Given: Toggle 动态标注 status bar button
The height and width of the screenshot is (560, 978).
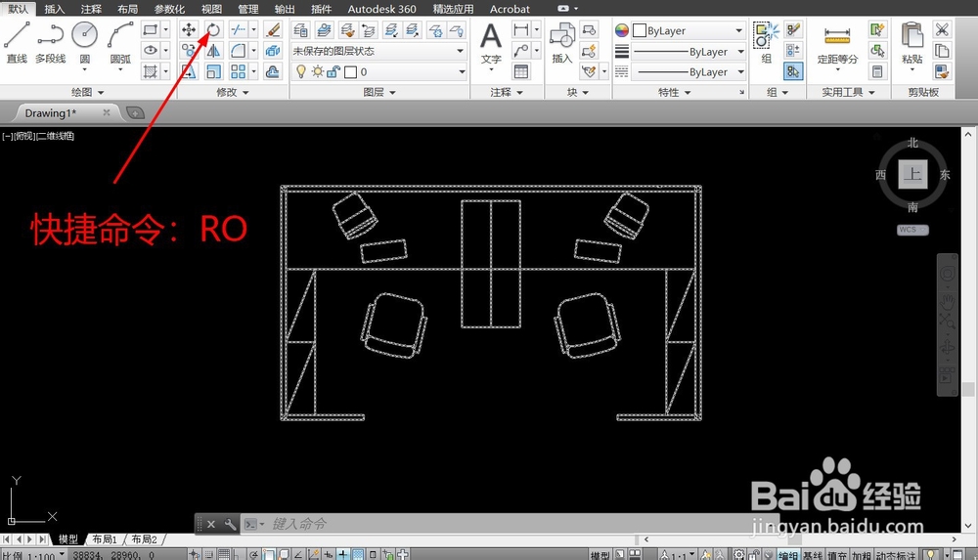Looking at the screenshot, I should click(x=896, y=555).
